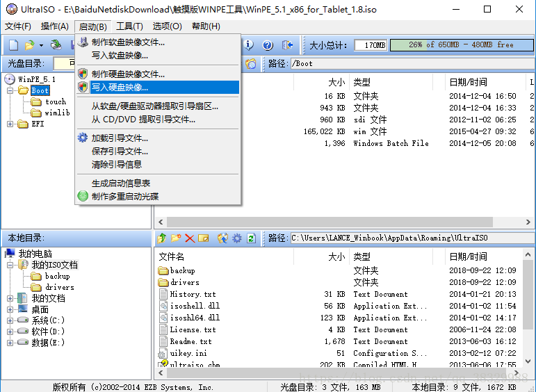Click local list vertical scrollbar down arrow

528,361
